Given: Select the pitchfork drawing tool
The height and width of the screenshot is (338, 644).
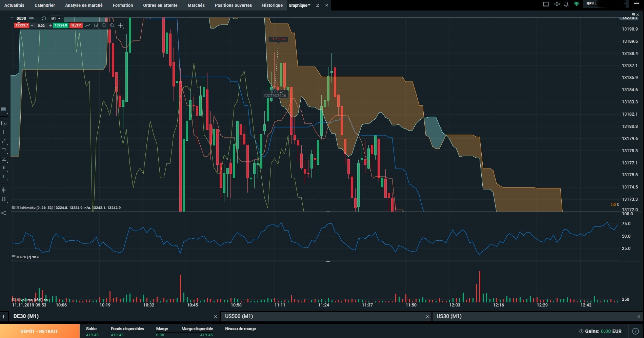Looking at the screenshot, I should click(x=4, y=167).
